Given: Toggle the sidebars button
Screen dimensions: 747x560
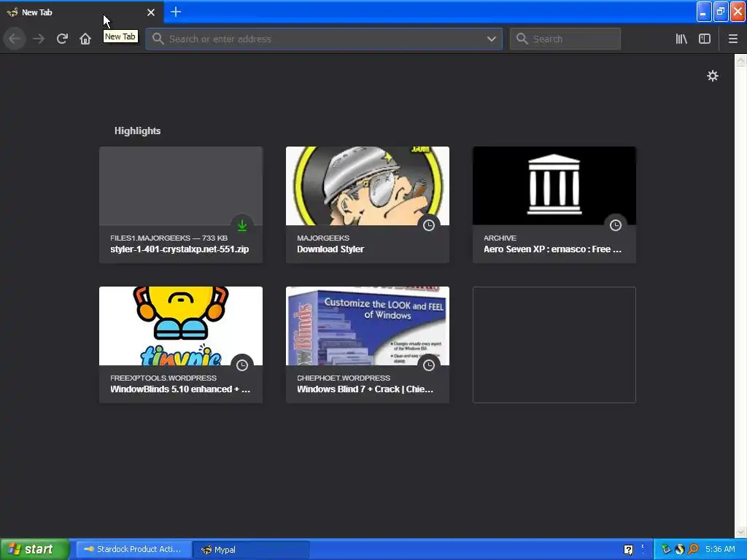Looking at the screenshot, I should pos(705,39).
